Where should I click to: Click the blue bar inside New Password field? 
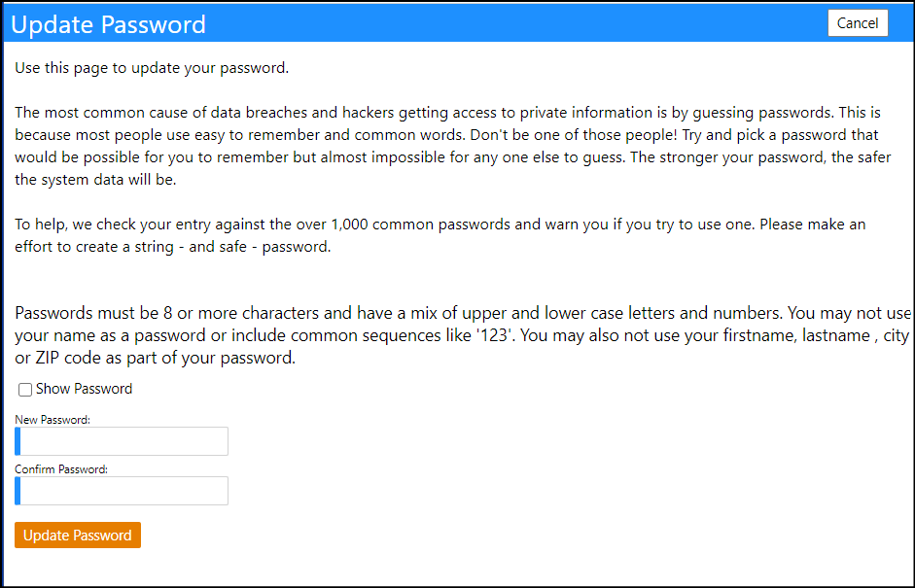[x=18, y=441]
